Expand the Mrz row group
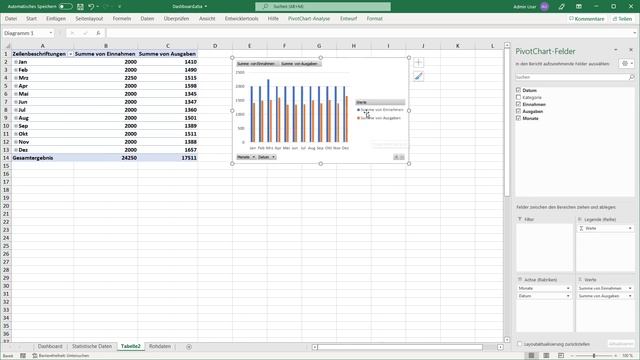 coord(16,78)
